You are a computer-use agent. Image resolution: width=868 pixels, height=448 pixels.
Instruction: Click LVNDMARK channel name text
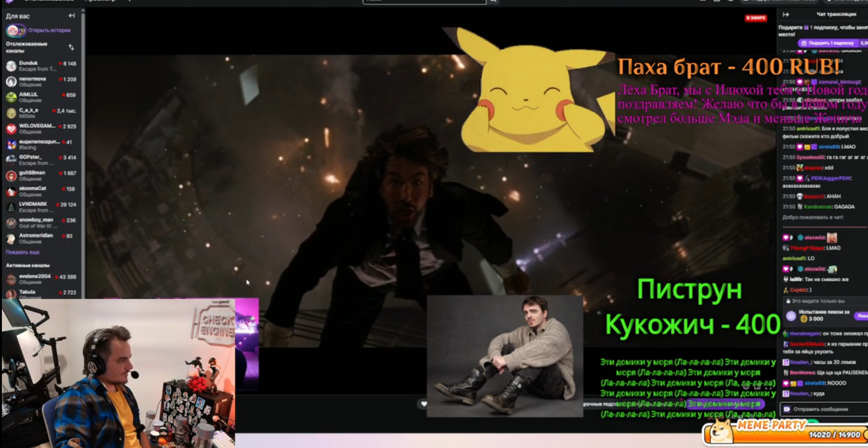pyautogui.click(x=33, y=204)
